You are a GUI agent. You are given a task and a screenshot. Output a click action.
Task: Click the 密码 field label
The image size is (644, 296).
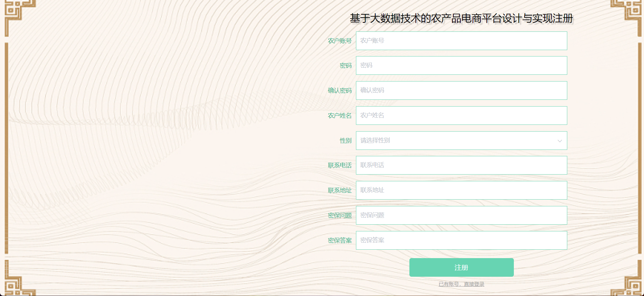[346, 65]
